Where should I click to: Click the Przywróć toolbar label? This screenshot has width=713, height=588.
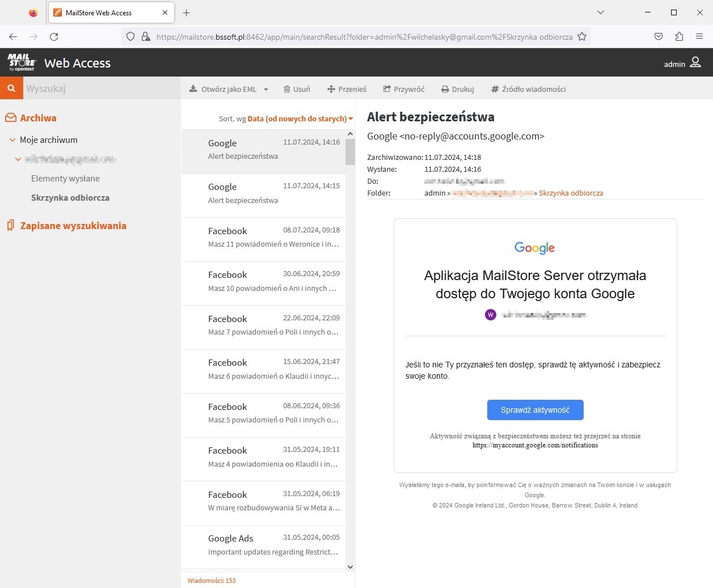click(409, 89)
